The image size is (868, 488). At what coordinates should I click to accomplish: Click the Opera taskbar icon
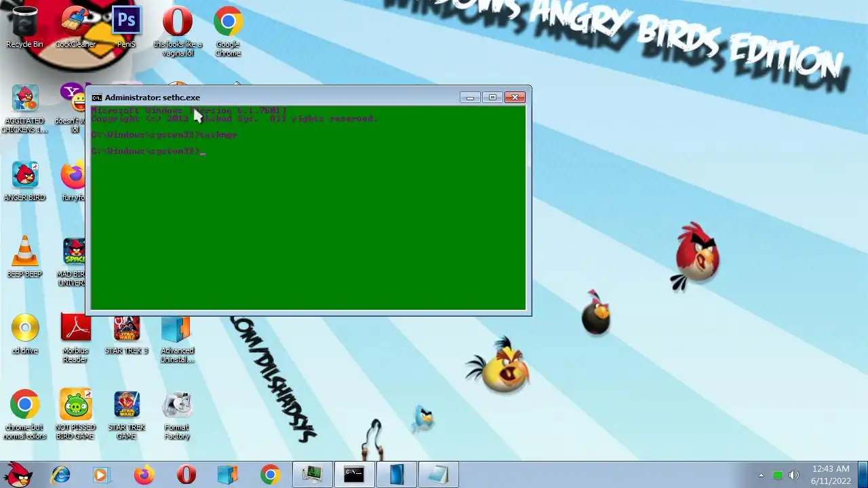pyautogui.click(x=186, y=474)
